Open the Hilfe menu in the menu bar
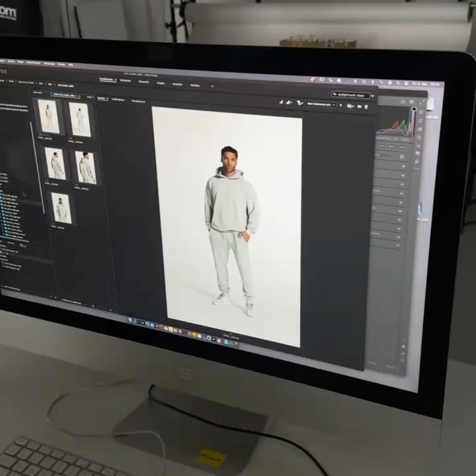The image size is (476, 476). 71,65
